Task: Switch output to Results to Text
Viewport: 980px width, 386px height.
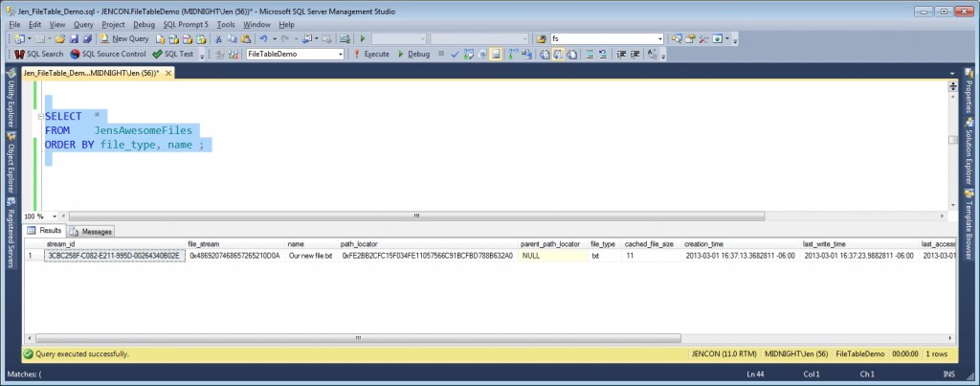Action: (x=545, y=55)
